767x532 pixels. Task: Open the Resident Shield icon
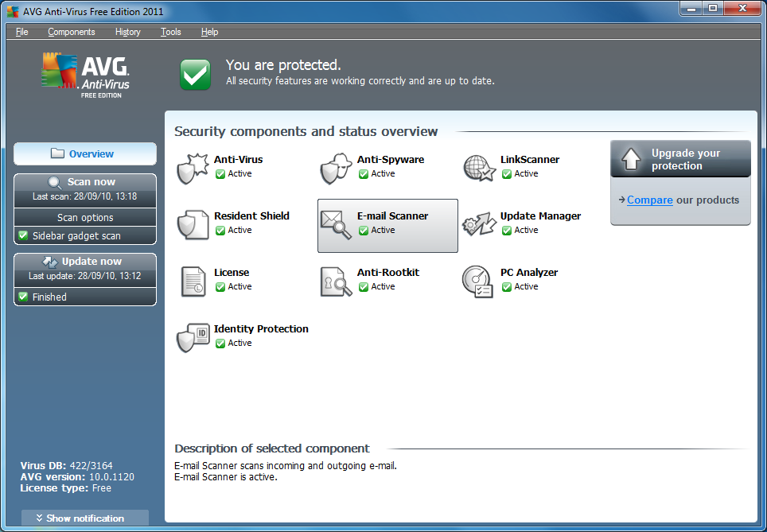click(193, 225)
